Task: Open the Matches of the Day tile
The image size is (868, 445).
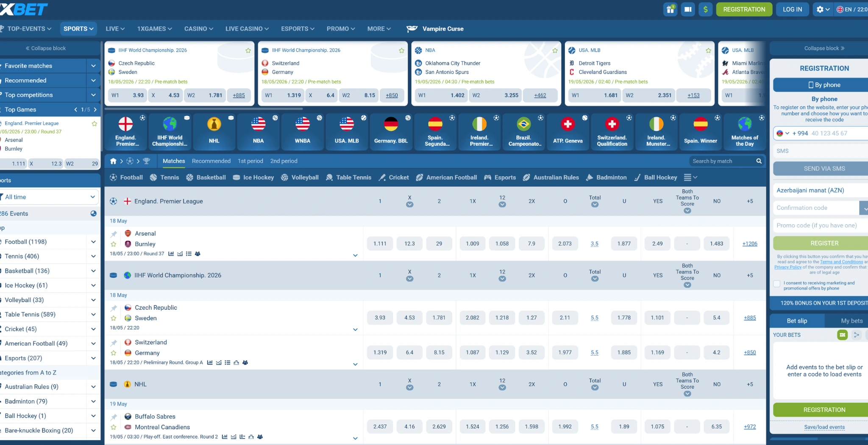Action: (745, 131)
